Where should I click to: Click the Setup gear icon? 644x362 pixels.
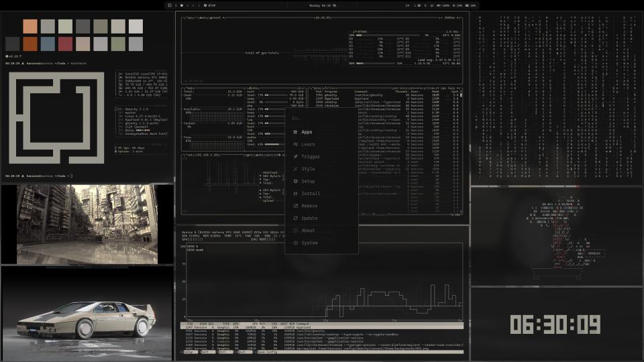click(x=295, y=181)
